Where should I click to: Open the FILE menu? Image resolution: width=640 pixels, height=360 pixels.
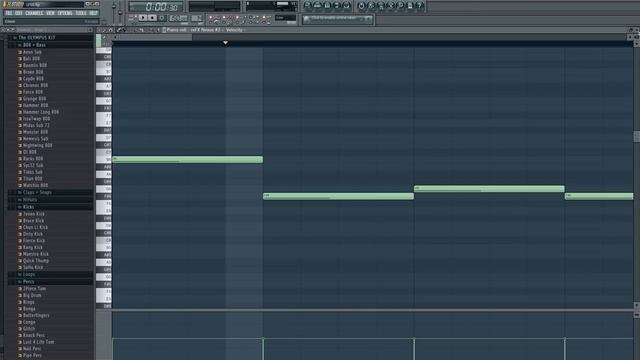[9, 13]
